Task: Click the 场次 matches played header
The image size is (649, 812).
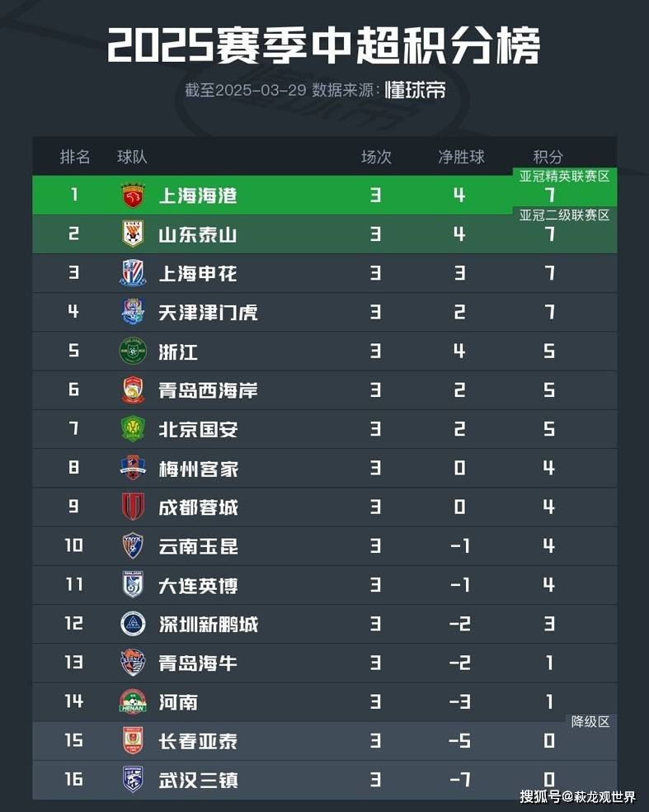Action: tap(376, 157)
